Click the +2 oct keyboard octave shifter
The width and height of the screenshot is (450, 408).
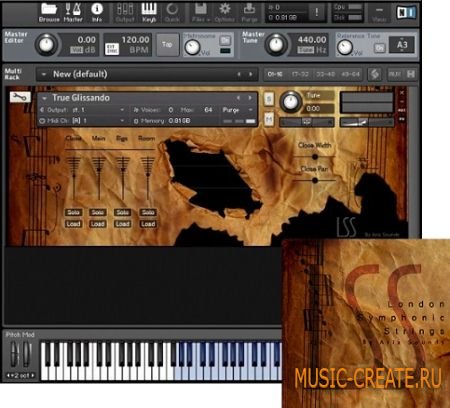coord(20,375)
